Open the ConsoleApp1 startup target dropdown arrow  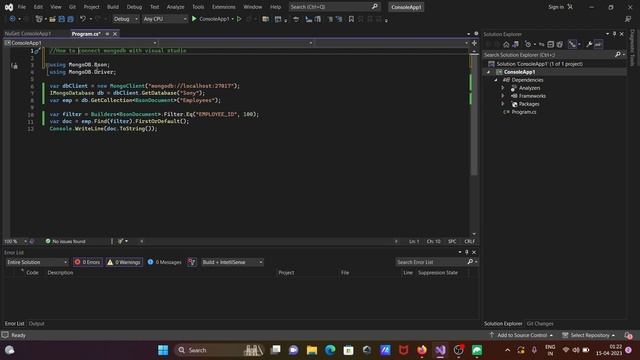[232, 19]
